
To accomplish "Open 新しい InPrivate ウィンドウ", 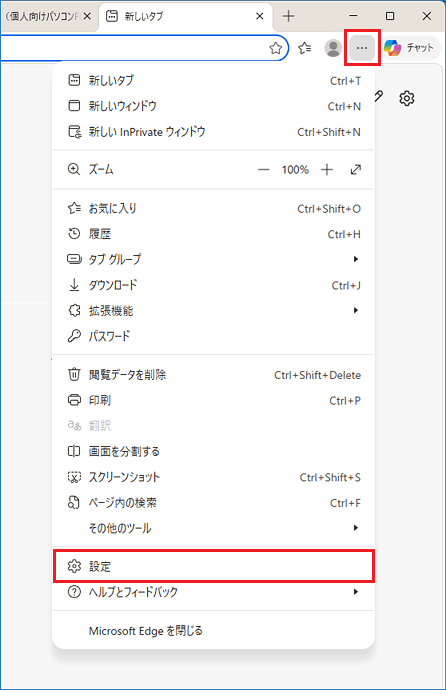I will coord(214,132).
